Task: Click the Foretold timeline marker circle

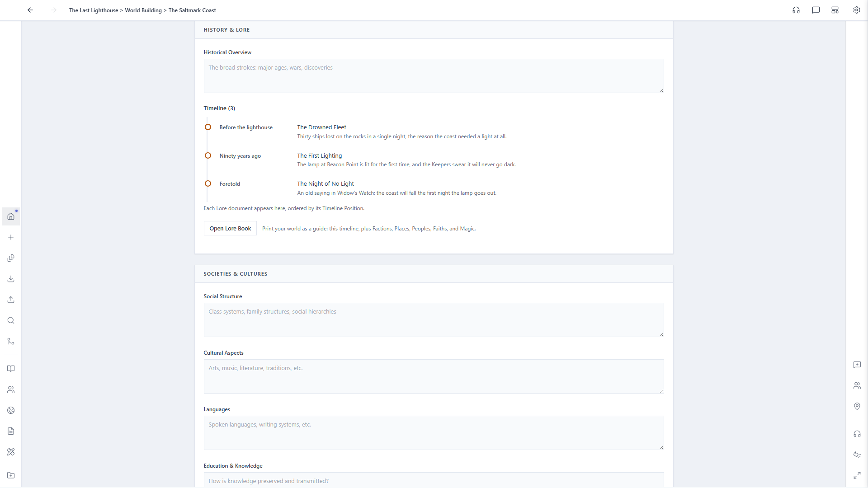Action: point(208,183)
